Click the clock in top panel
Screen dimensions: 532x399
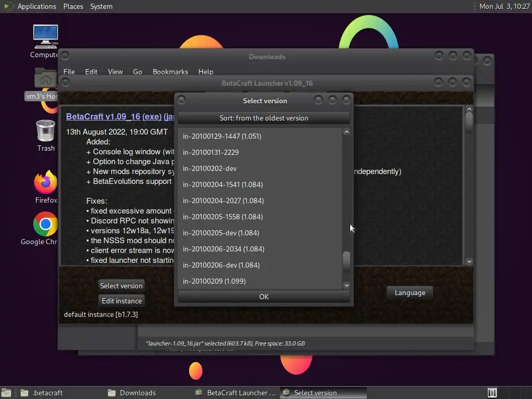504,6
